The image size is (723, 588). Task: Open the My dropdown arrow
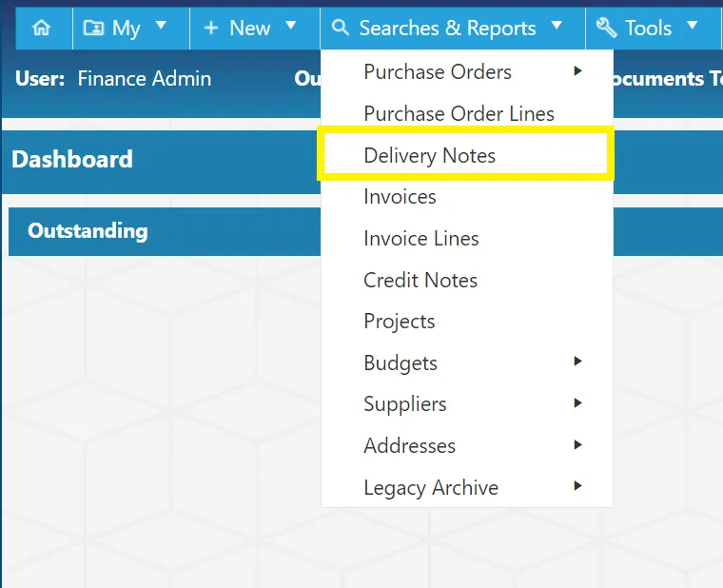pyautogui.click(x=161, y=25)
